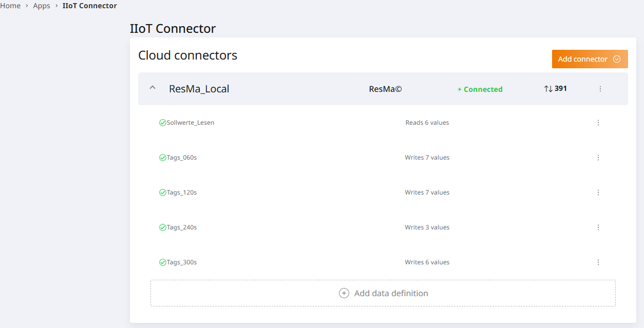This screenshot has width=644, height=328.
Task: Click the Add data definition button
Action: pos(383,293)
